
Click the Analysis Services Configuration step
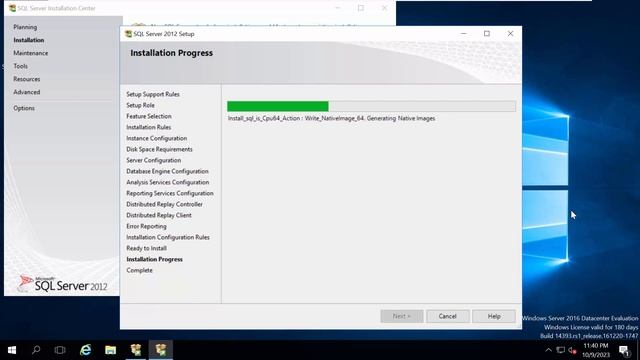click(x=167, y=182)
